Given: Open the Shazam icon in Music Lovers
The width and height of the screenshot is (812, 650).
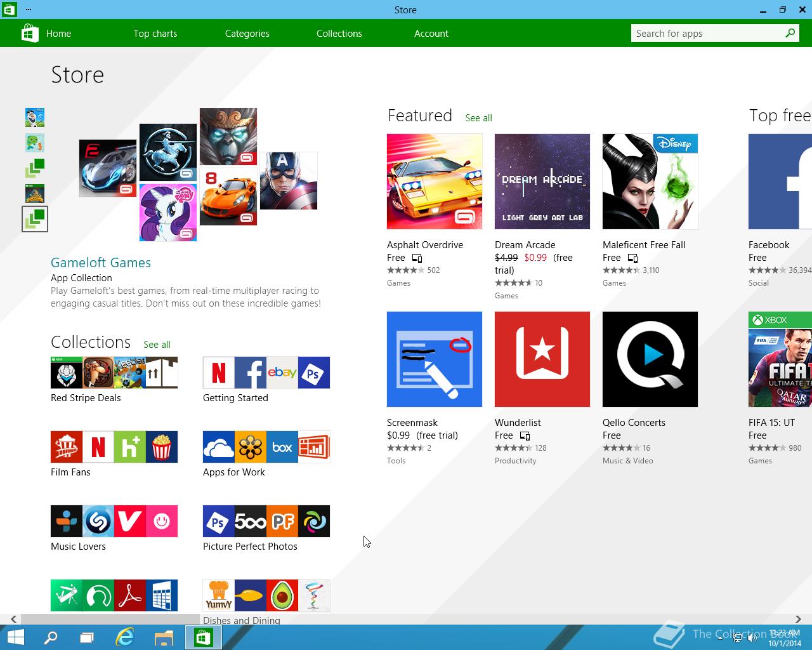Looking at the screenshot, I should coord(98,521).
